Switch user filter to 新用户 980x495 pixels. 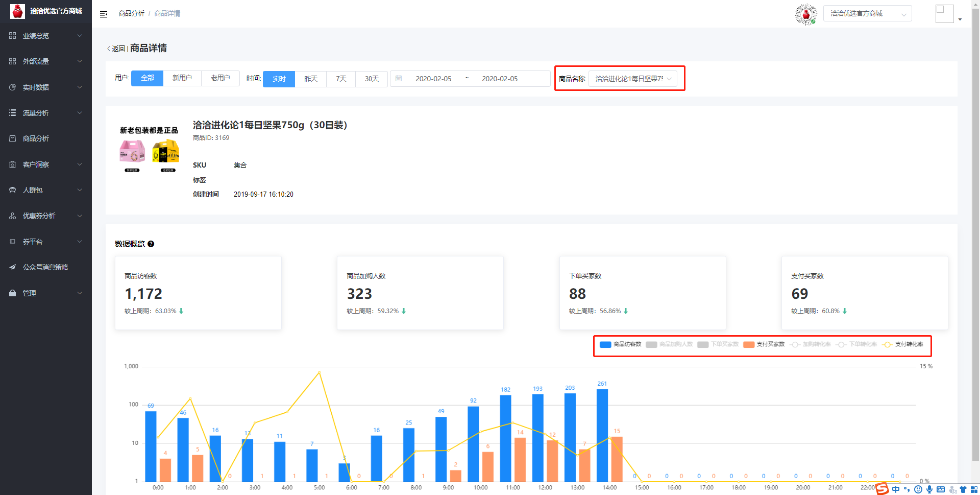tap(182, 78)
